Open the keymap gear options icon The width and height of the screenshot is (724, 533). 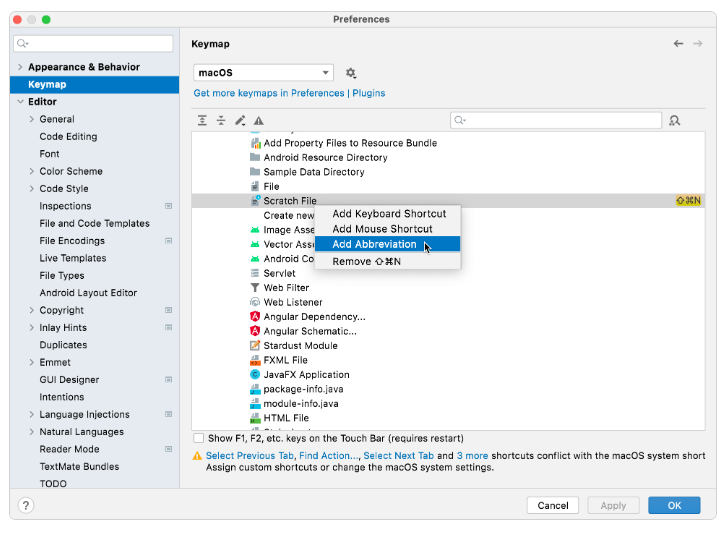coord(351,73)
